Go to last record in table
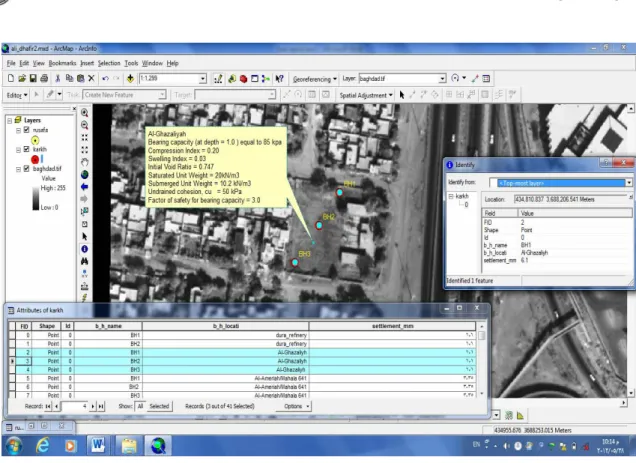 pos(101,406)
